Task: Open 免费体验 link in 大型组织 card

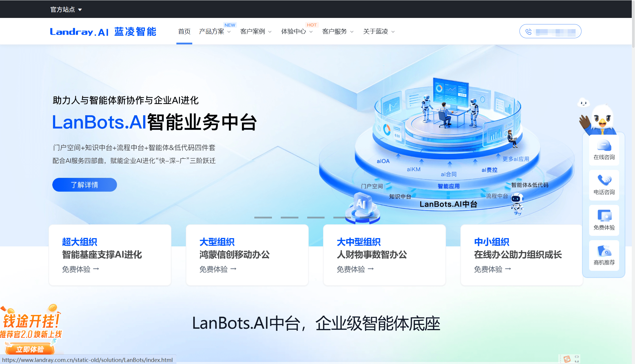Action: click(218, 269)
